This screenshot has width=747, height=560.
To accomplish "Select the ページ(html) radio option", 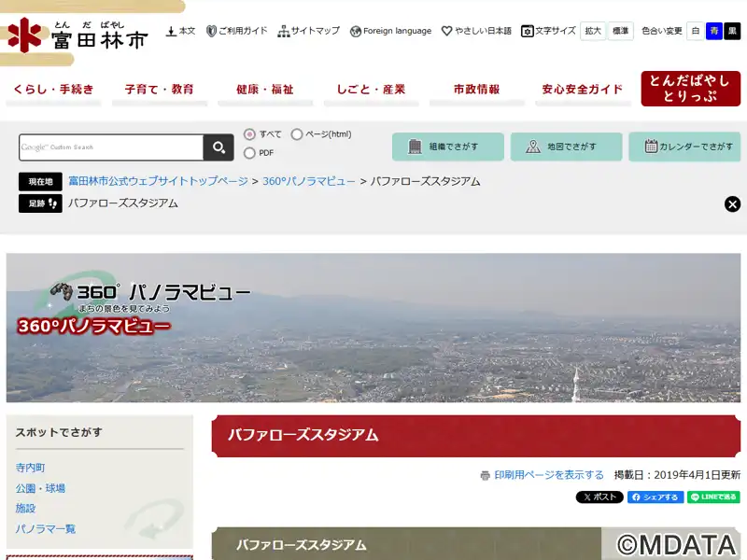I will tap(297, 134).
